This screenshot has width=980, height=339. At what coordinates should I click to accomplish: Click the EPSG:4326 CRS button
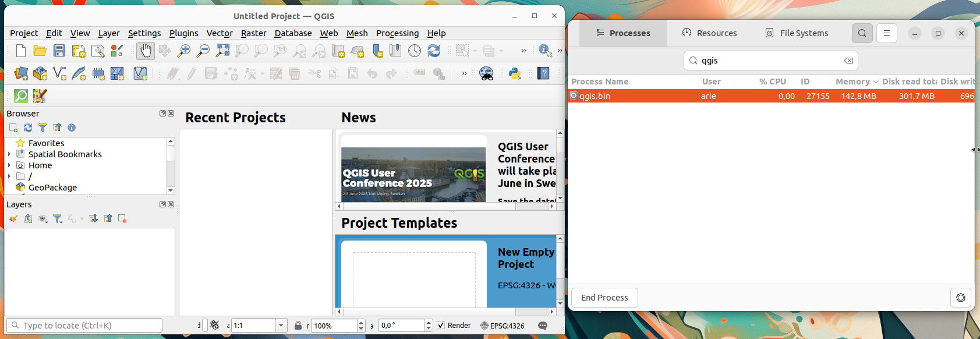[503, 326]
